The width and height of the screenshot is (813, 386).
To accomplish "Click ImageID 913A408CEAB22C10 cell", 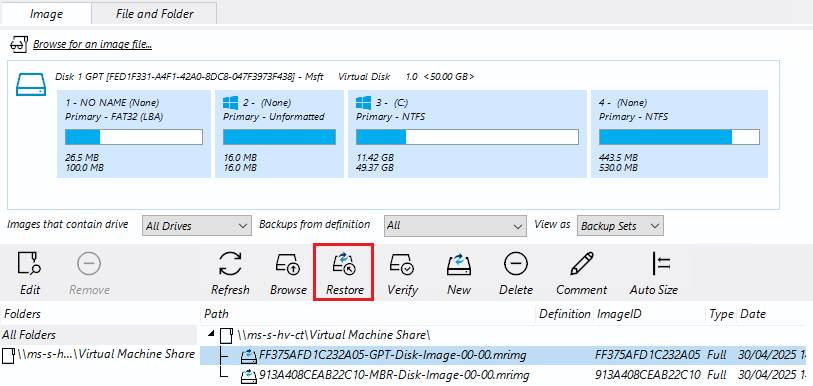I will (648, 375).
